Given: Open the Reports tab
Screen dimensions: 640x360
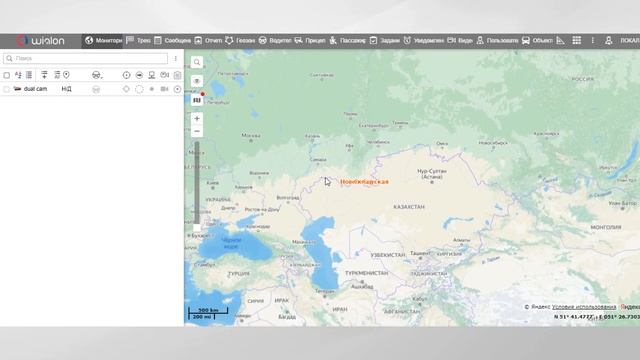Looking at the screenshot, I should coord(208,40).
